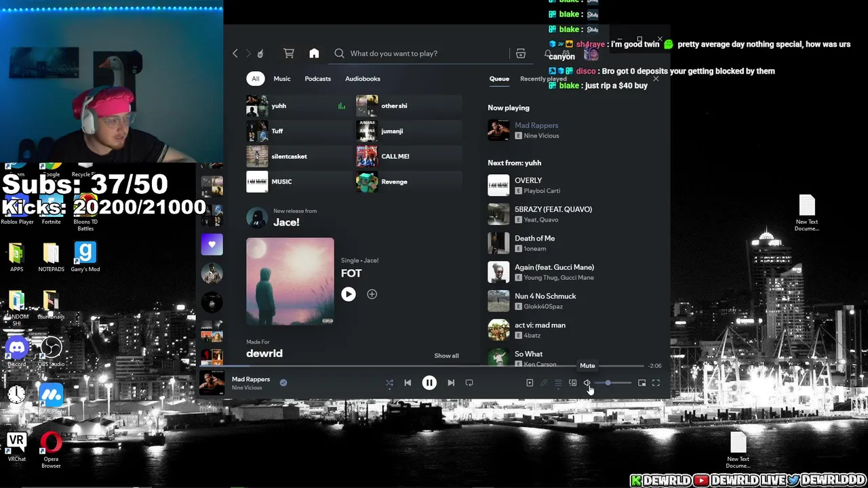Open the Browse icon beside search
Image resolution: width=868 pixels, height=488 pixels.
pos(521,54)
